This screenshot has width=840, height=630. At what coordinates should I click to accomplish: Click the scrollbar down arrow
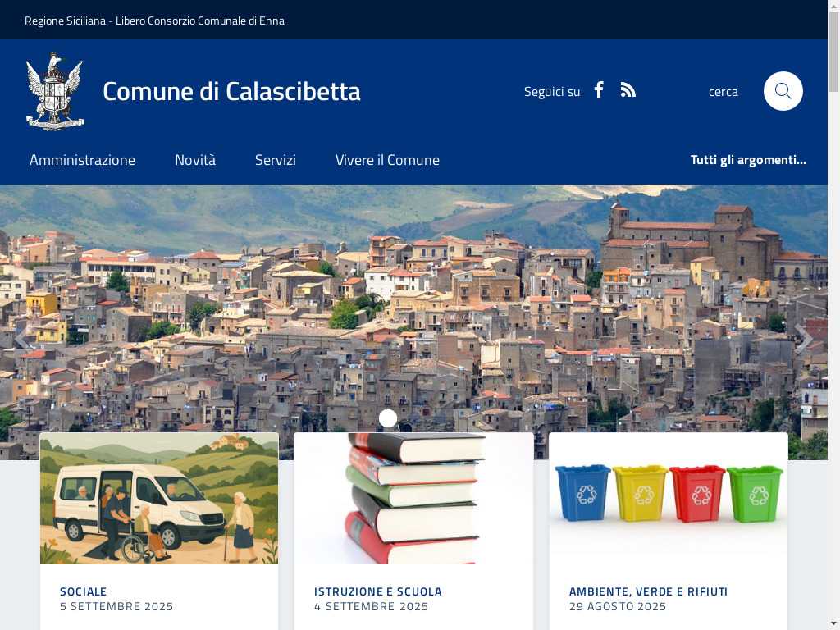833,624
